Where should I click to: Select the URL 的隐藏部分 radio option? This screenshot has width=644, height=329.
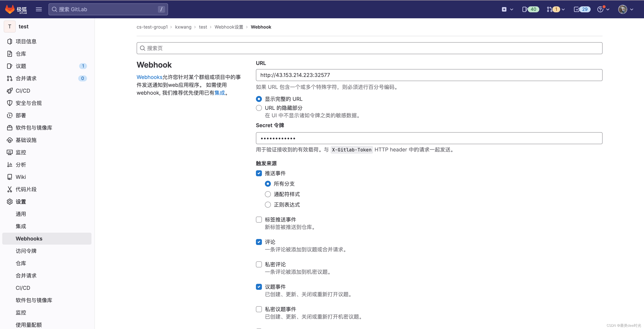(x=259, y=108)
